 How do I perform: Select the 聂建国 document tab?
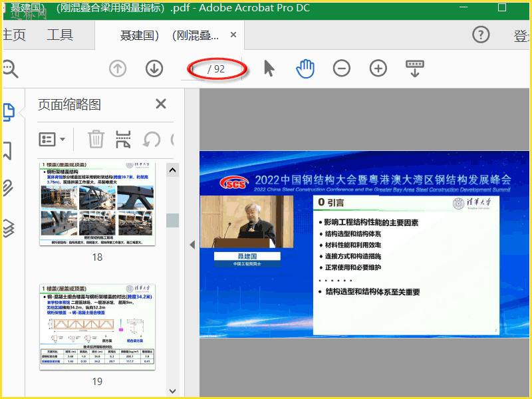(169, 35)
